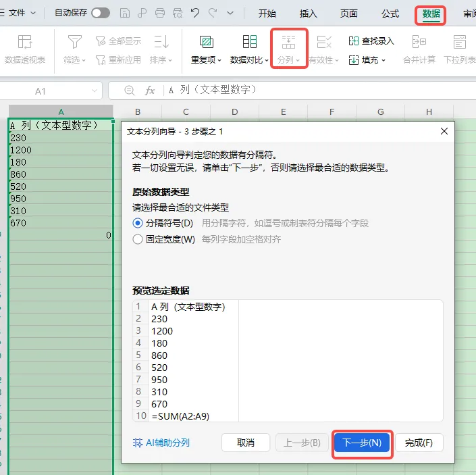Open the 填充 fill dropdown
The width and height of the screenshot is (476, 475).
[x=367, y=60]
